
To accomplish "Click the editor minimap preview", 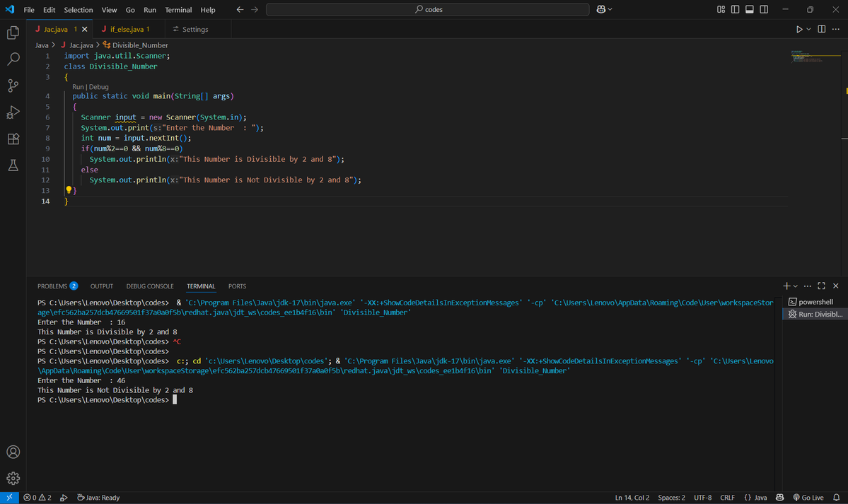I will click(x=815, y=56).
